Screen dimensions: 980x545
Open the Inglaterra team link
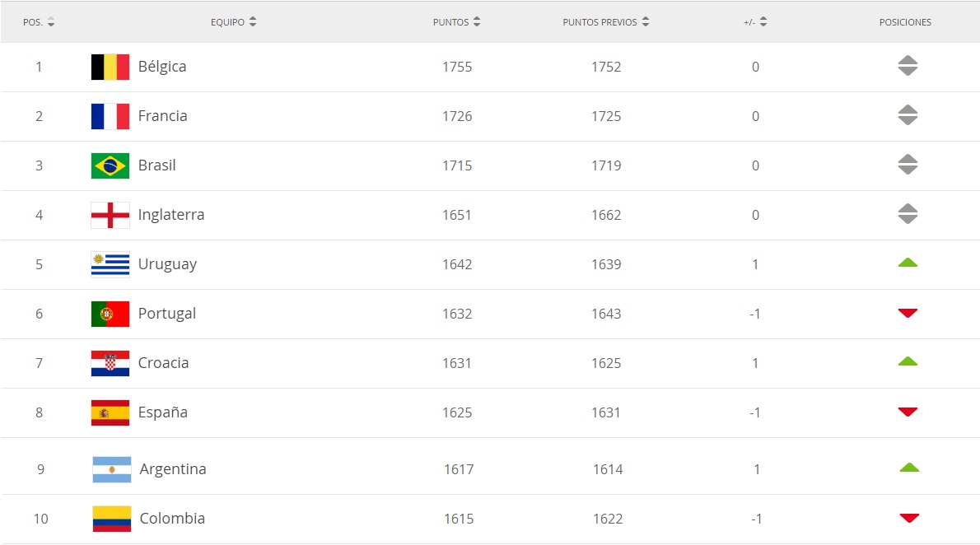coord(171,215)
